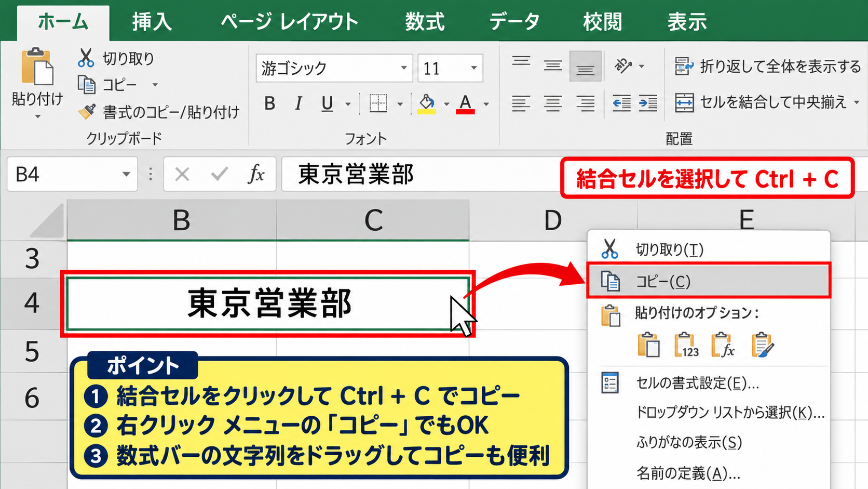Open Name Box B4 dropdown
Viewport: 868px width, 489px height.
[x=126, y=174]
